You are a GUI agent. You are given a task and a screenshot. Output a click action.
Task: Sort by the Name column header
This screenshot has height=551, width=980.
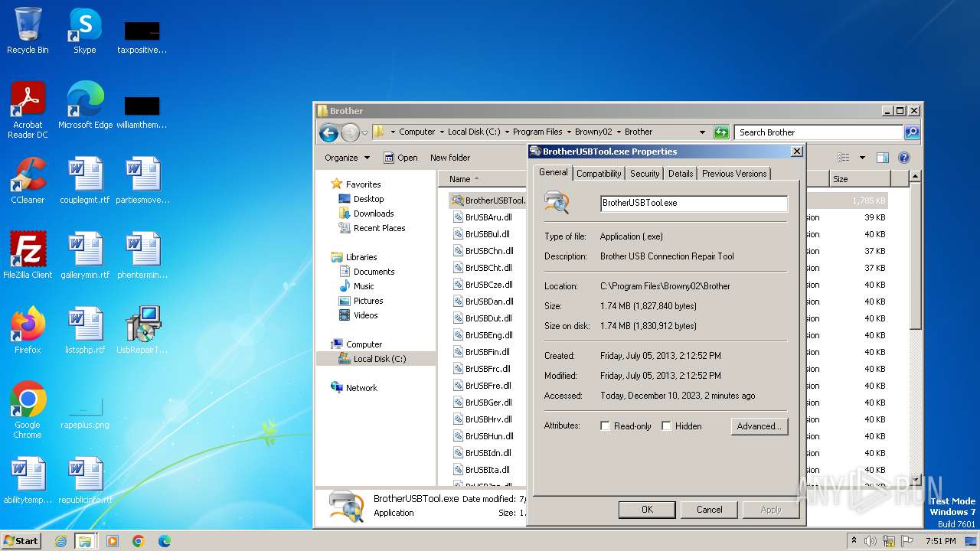(460, 179)
